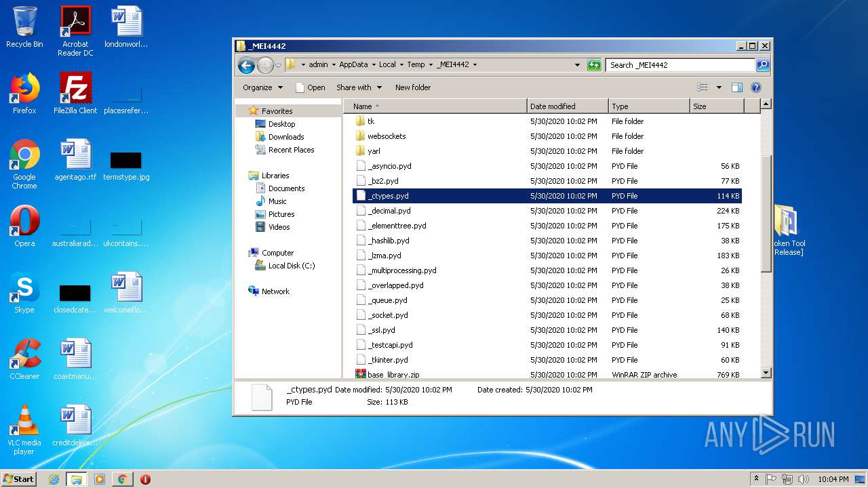
Task: Launch Acrobat Reader DC shortcut
Action: click(75, 31)
